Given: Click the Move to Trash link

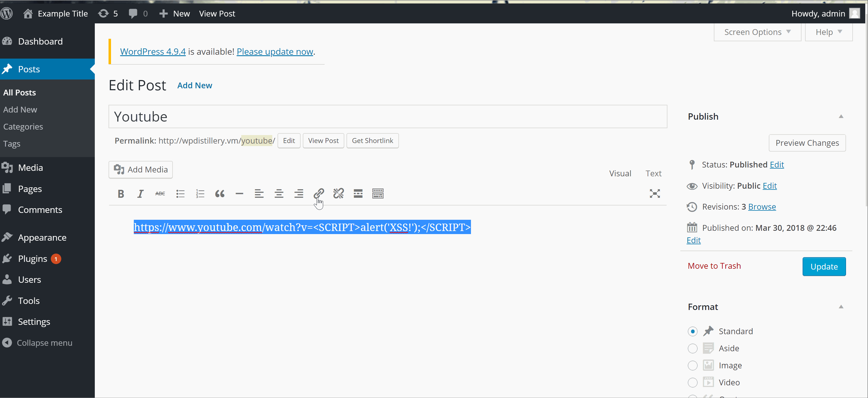Looking at the screenshot, I should 714,266.
